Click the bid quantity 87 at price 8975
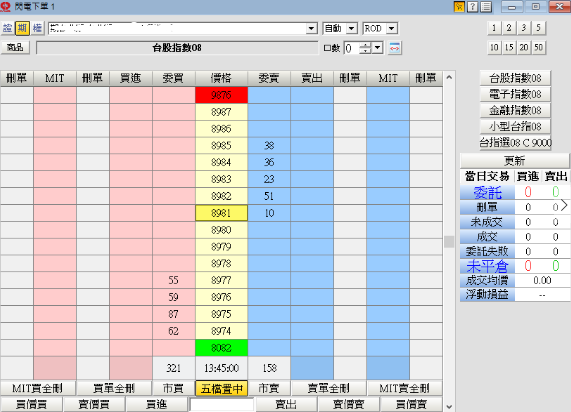This screenshot has width=571, height=412. tap(173, 314)
